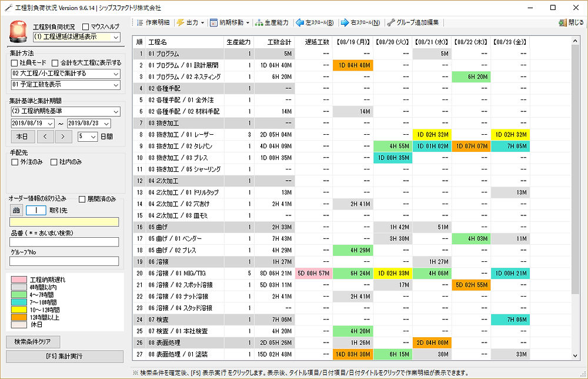
Task: Click the 出力 lightning icon
Action: [181, 23]
